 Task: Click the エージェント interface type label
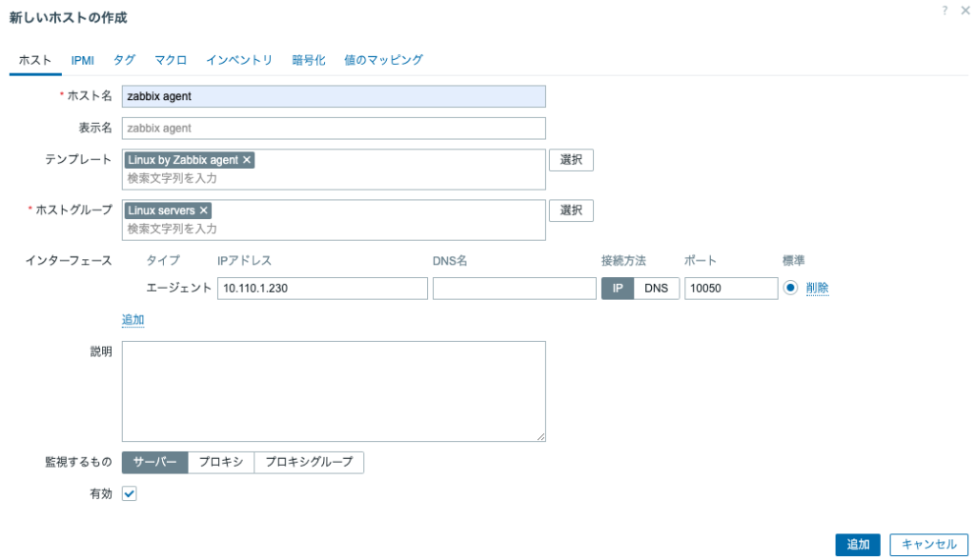(x=178, y=288)
